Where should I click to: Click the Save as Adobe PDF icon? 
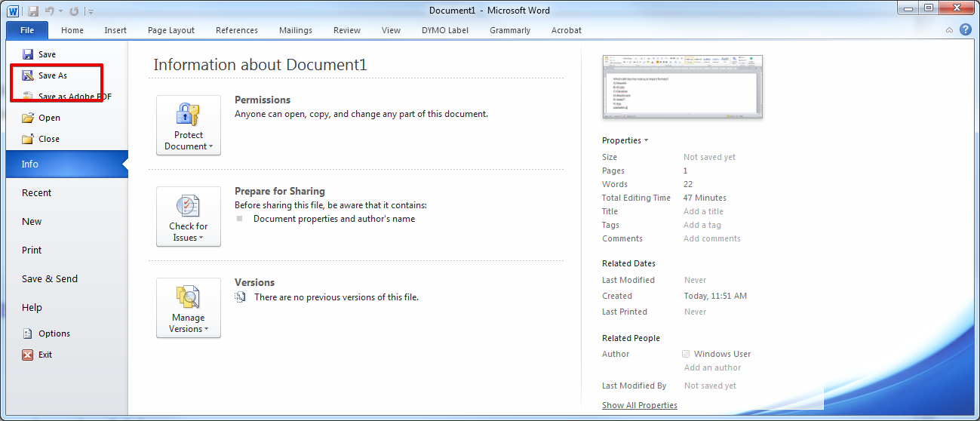coord(28,96)
